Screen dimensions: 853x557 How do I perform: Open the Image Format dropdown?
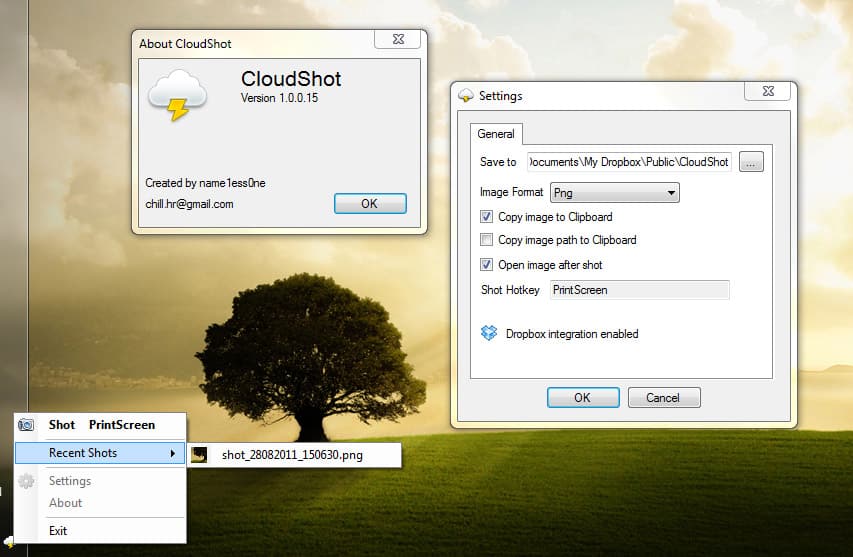tap(614, 193)
